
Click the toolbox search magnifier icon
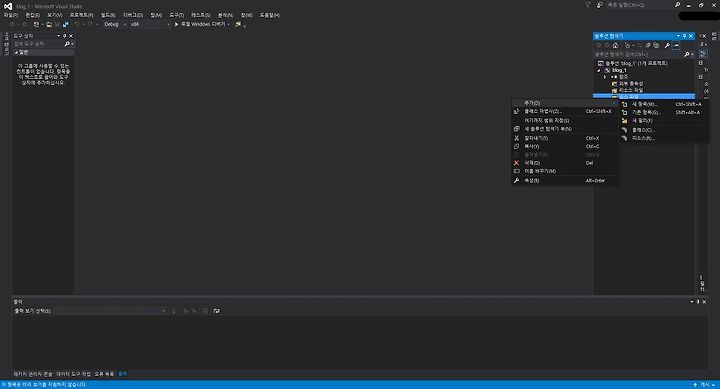pyautogui.click(x=67, y=44)
